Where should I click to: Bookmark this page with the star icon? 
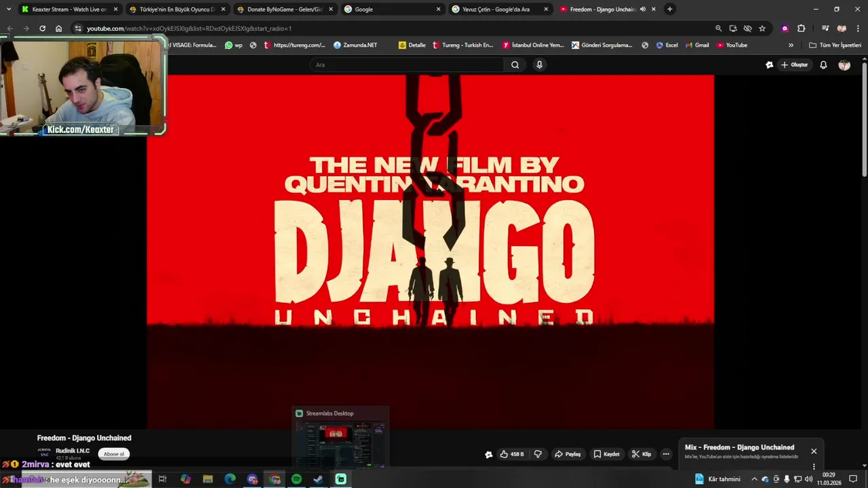tap(762, 28)
